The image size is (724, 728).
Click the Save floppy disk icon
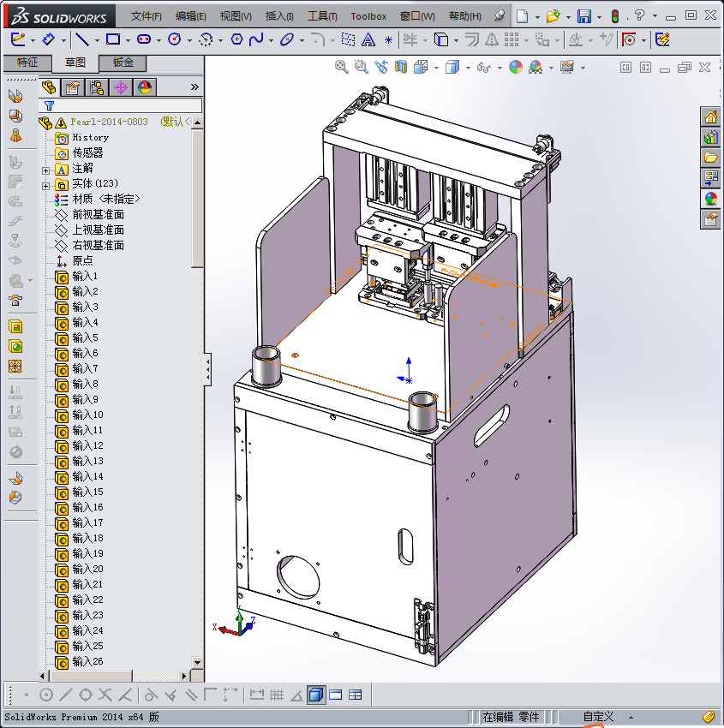[x=583, y=16]
